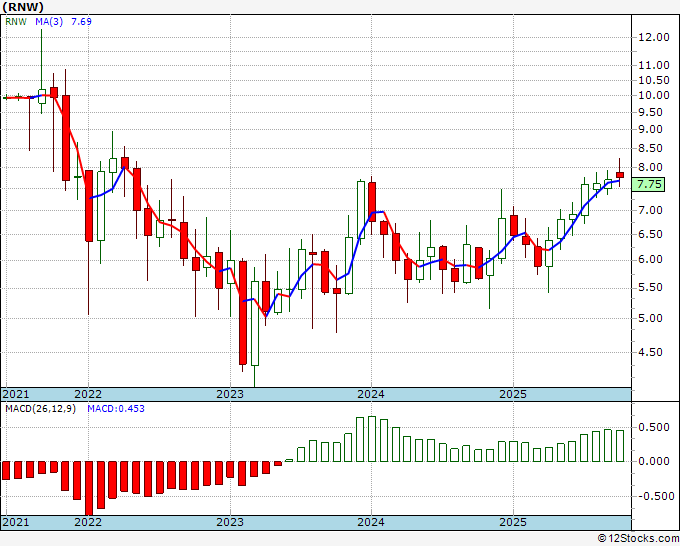Click 2025 on the MACD timeline

pos(513,522)
